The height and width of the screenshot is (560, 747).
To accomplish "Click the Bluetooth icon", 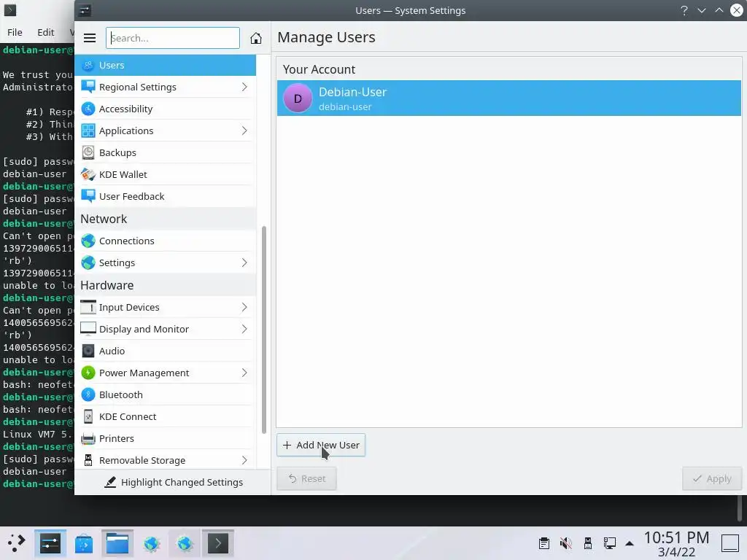I will point(88,394).
